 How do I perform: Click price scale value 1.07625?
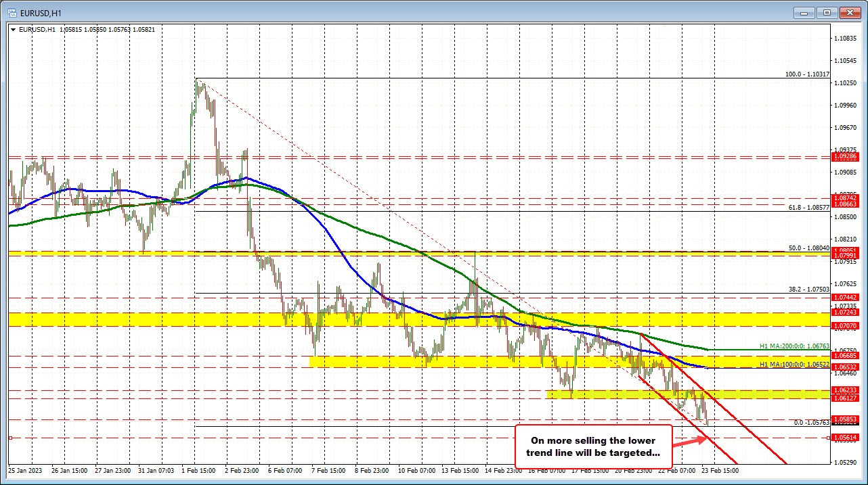coord(847,283)
